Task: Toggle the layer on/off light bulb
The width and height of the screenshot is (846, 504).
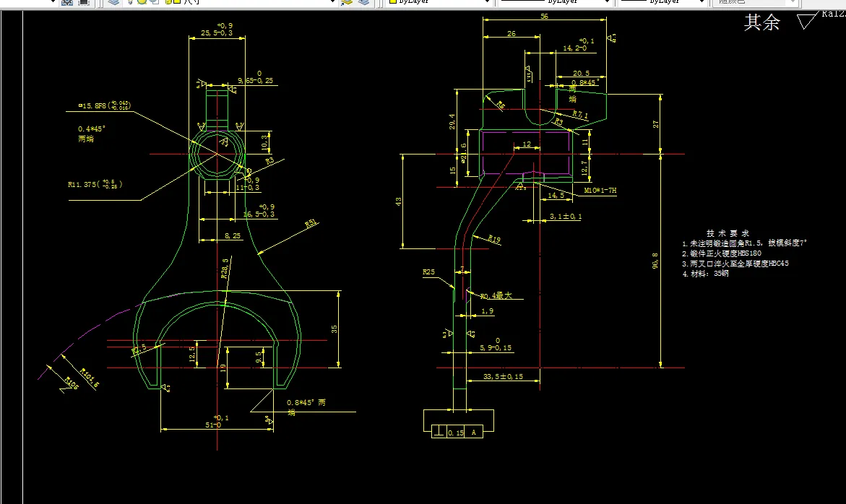Action: (131, 2)
